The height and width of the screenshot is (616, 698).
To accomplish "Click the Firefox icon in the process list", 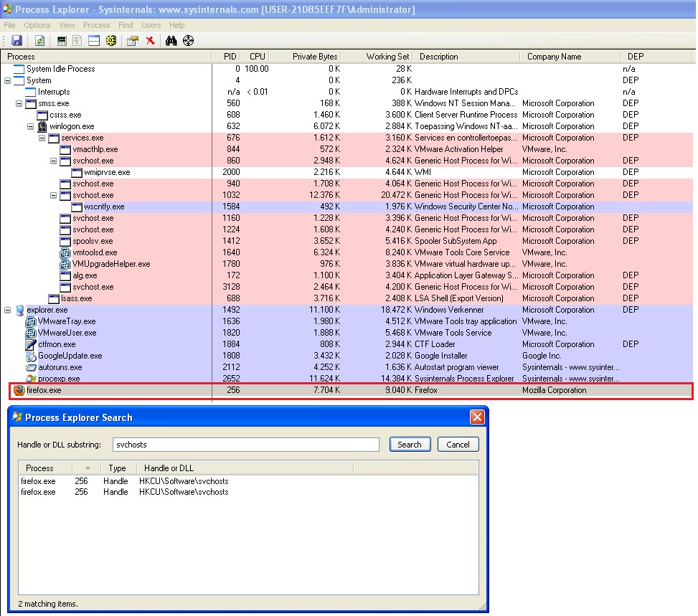I will 19,390.
